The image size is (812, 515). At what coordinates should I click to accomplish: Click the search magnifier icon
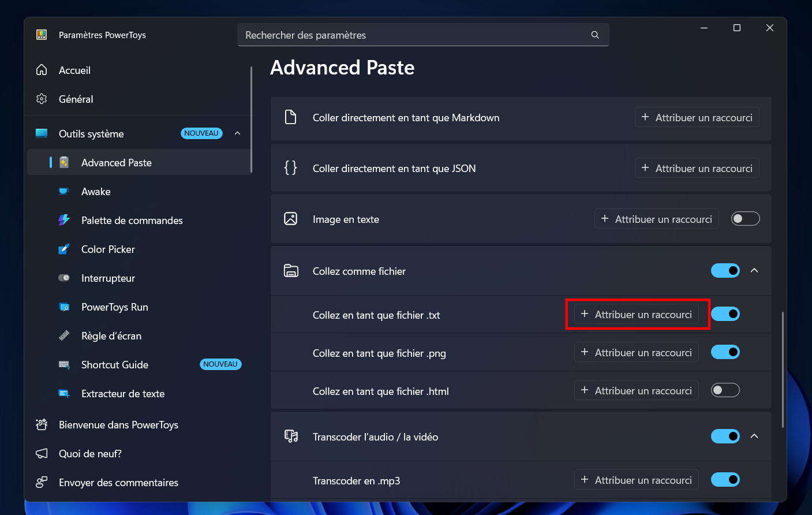[595, 35]
